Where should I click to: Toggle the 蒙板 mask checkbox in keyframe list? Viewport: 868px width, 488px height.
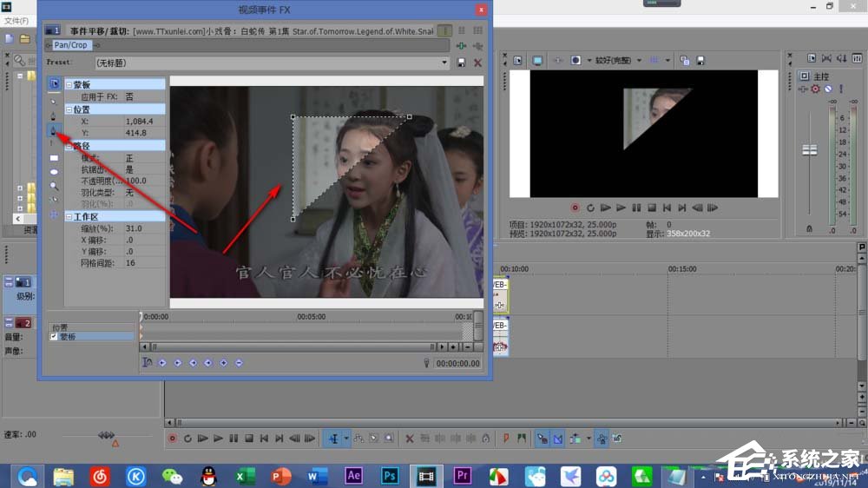pos(54,336)
